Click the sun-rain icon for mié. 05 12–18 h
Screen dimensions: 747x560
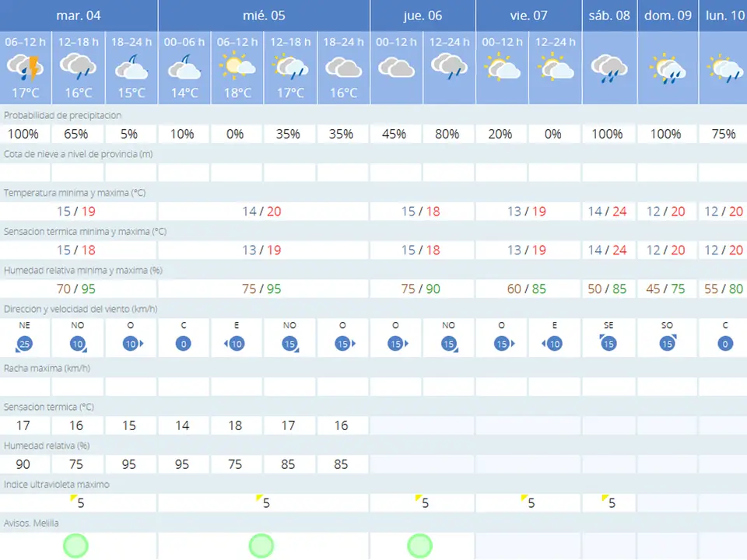290,66
